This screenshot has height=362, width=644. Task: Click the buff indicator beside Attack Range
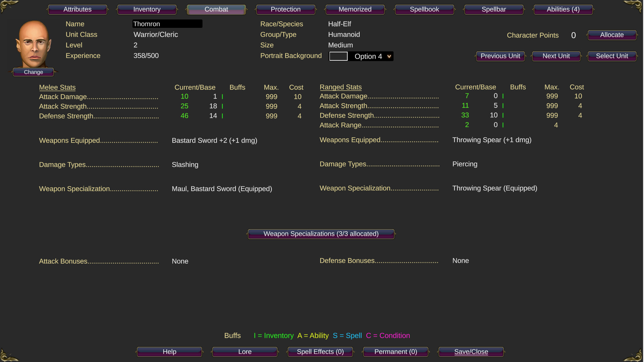point(503,125)
